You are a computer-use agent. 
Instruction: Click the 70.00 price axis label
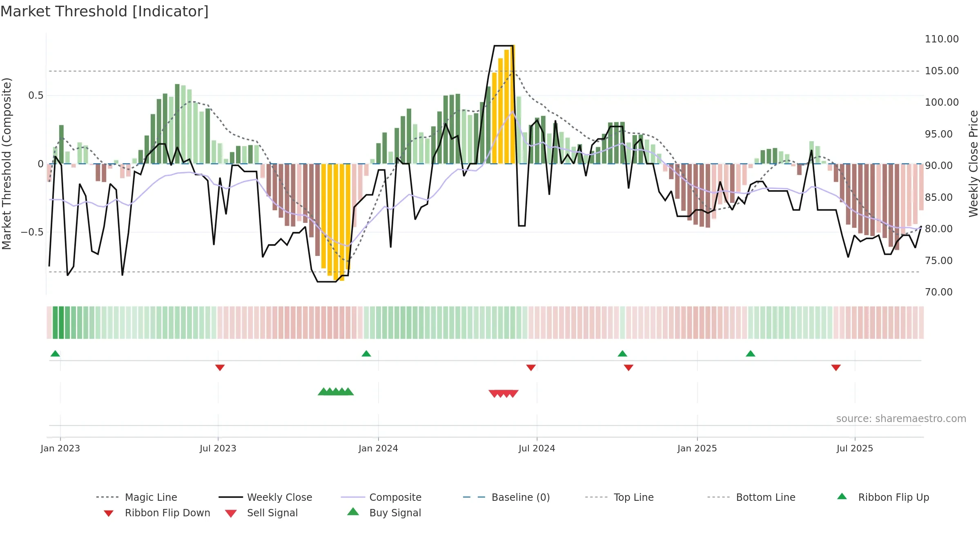tap(939, 292)
